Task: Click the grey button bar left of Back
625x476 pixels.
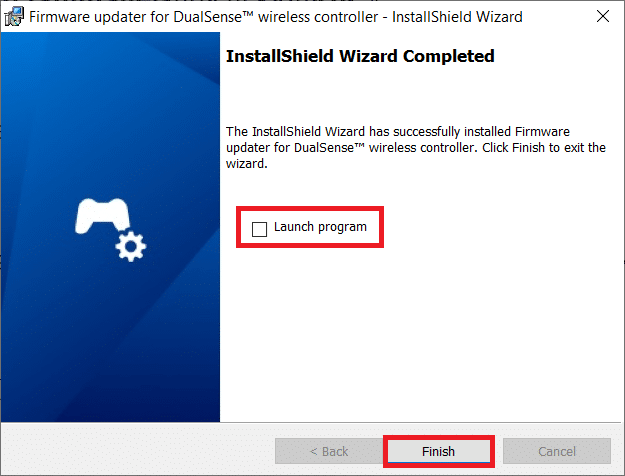Action: pyautogui.click(x=138, y=450)
